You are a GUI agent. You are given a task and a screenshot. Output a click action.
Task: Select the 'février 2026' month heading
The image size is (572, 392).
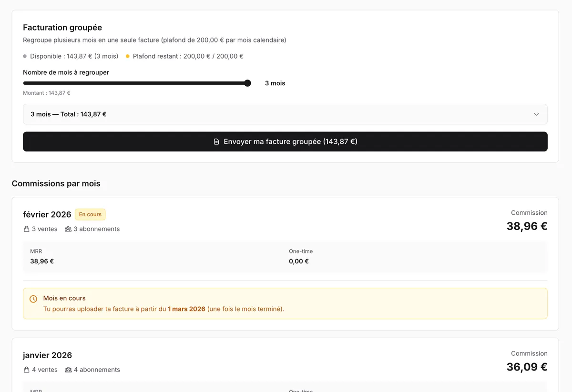pos(47,214)
